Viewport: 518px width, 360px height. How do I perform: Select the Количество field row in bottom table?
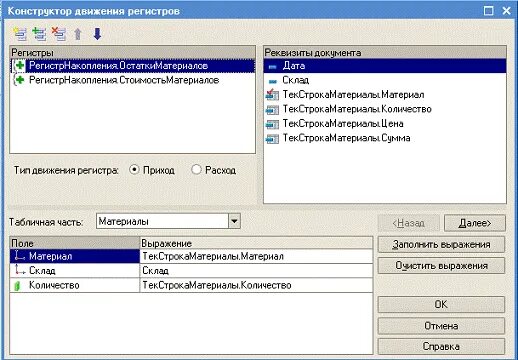[x=75, y=285]
